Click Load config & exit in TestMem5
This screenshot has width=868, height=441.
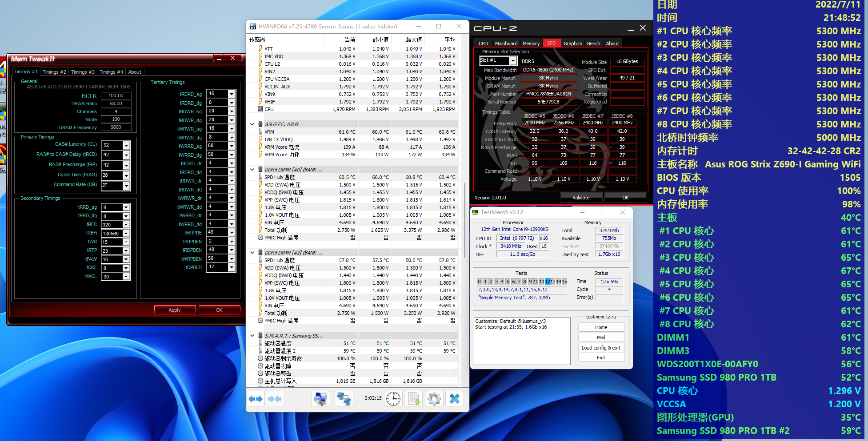601,348
